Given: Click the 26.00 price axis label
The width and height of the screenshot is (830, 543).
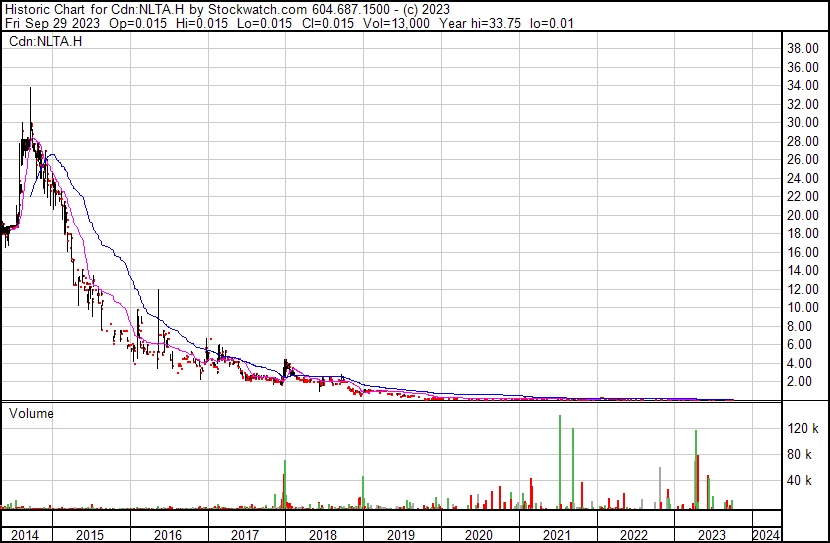Looking at the screenshot, I should click(x=803, y=159).
